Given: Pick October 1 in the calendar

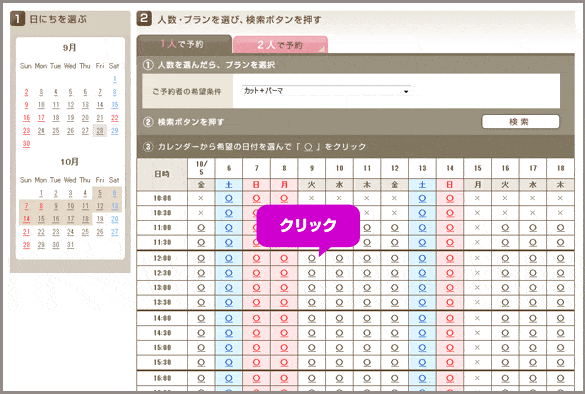Looking at the screenshot, I should (41, 193).
